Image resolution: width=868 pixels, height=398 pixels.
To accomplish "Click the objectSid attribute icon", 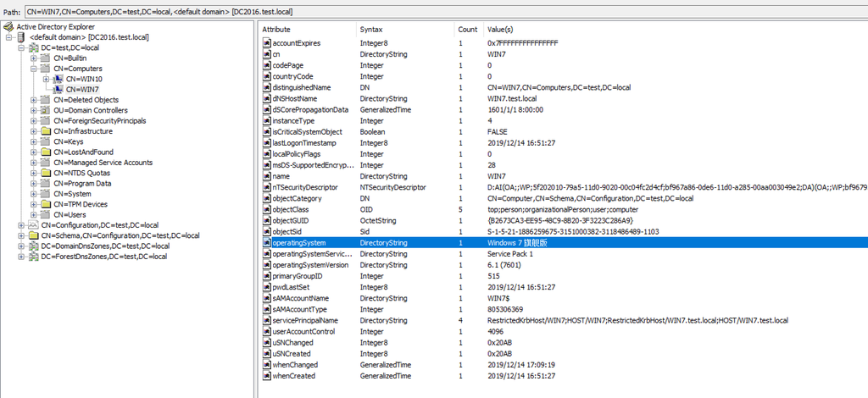I will [x=267, y=231].
